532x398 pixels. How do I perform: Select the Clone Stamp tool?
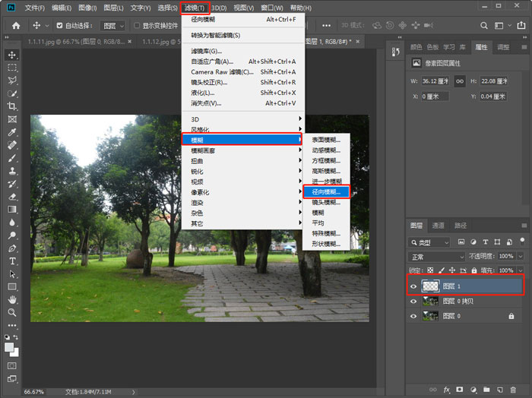[x=12, y=171]
